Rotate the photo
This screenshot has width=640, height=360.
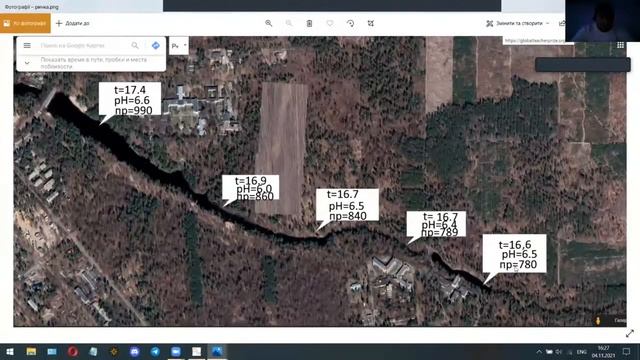point(350,23)
